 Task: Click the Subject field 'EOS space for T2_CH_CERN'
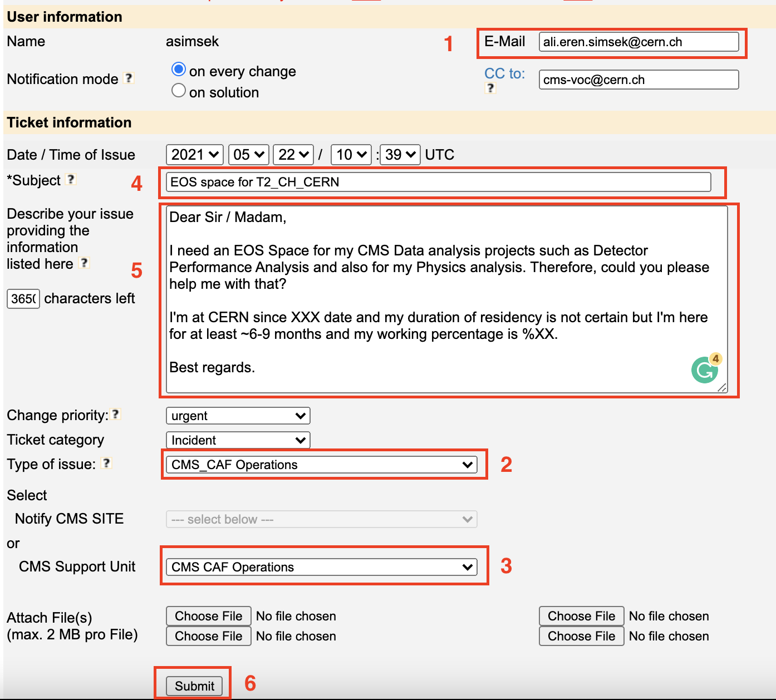439,182
